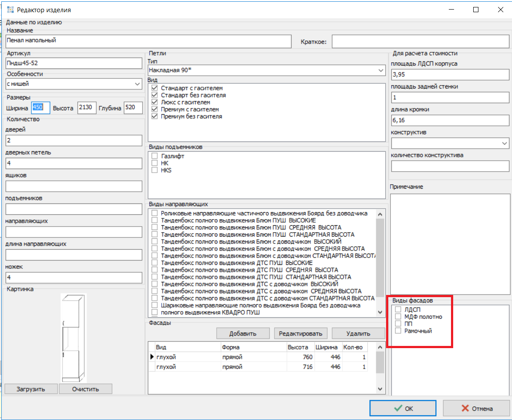The image size is (512, 420).
Task: Click the green checkmark OK button
Action: pyautogui.click(x=403, y=408)
